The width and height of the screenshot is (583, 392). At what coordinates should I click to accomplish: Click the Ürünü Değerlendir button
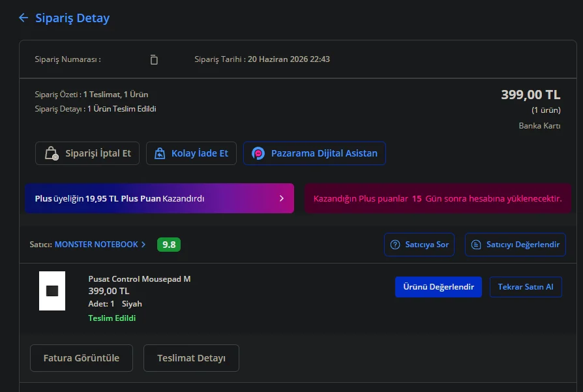coord(438,287)
